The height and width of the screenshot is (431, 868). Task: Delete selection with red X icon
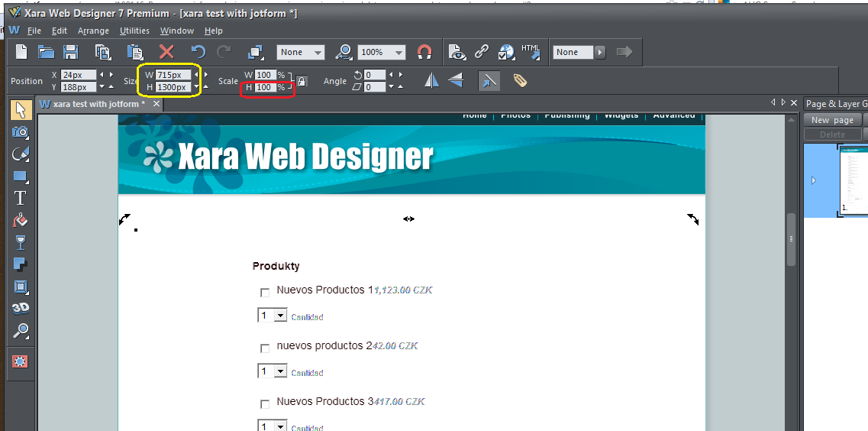coord(166,52)
